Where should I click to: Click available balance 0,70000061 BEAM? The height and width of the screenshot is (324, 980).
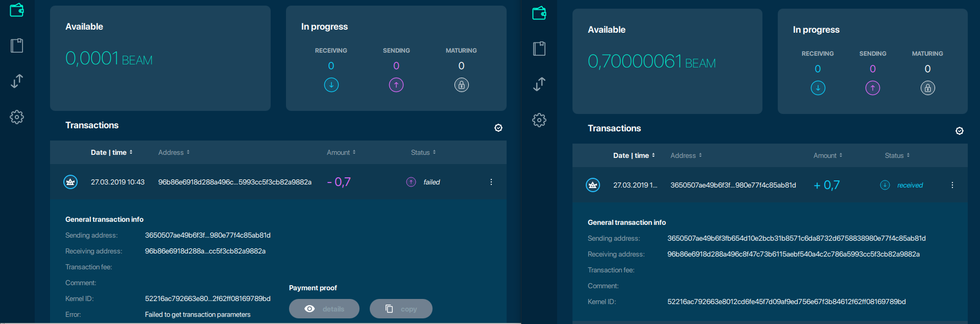(x=652, y=61)
